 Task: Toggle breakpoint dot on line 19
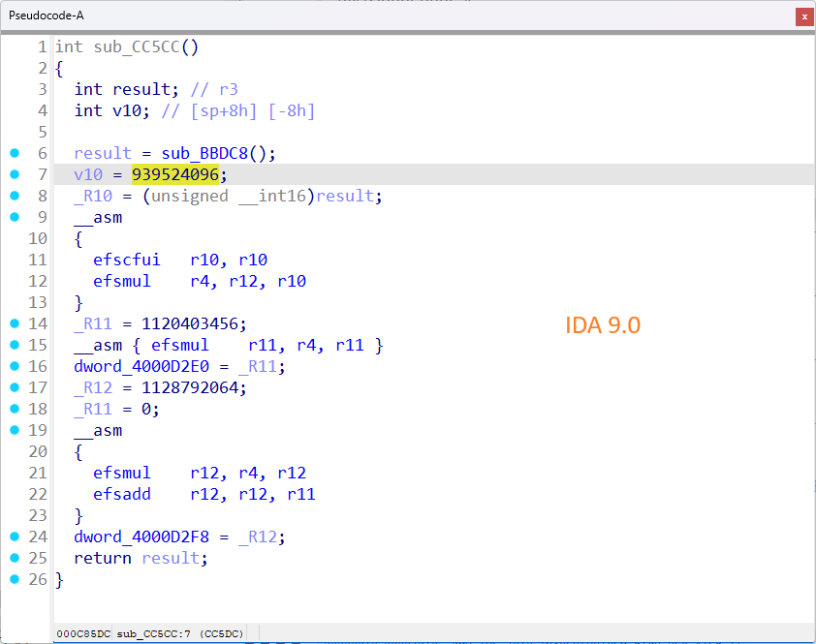pyautogui.click(x=15, y=430)
